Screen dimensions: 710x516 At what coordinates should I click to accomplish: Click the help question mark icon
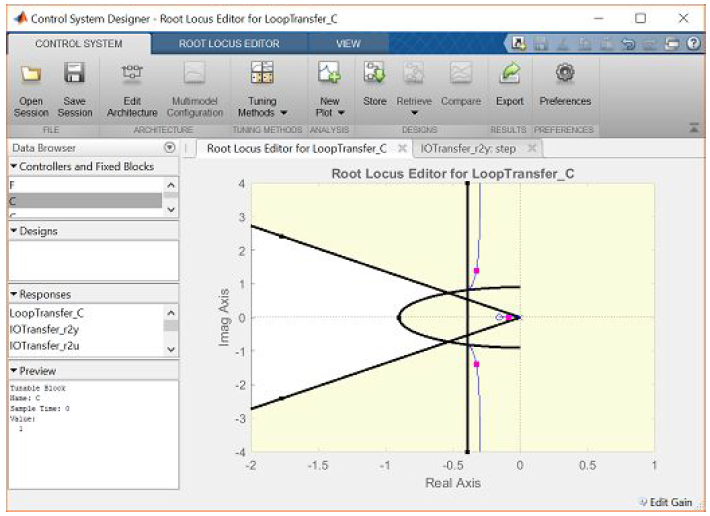692,44
